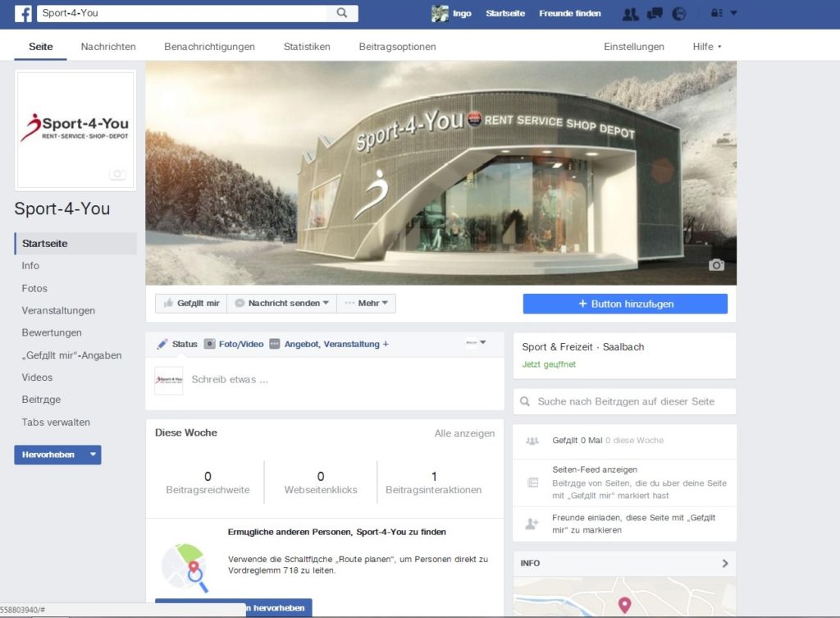Open Nachricht senden dropdown
Image resolution: width=840 pixels, height=618 pixels.
pyautogui.click(x=282, y=304)
